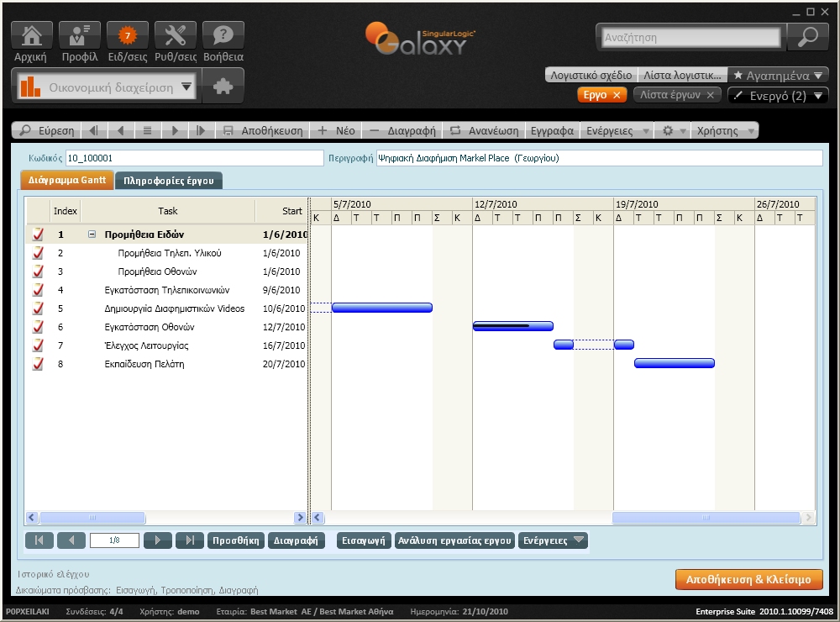Go to last task with pager button
840x622 pixels.
190,540
